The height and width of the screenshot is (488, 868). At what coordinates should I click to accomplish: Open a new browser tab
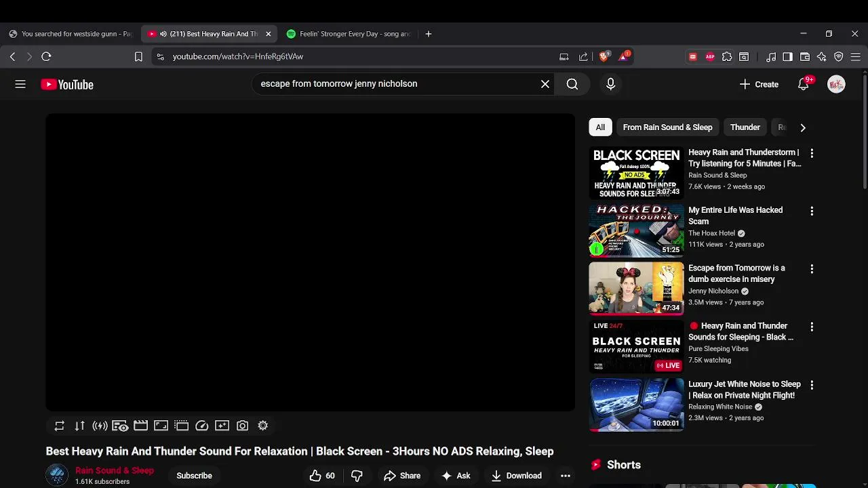point(428,34)
